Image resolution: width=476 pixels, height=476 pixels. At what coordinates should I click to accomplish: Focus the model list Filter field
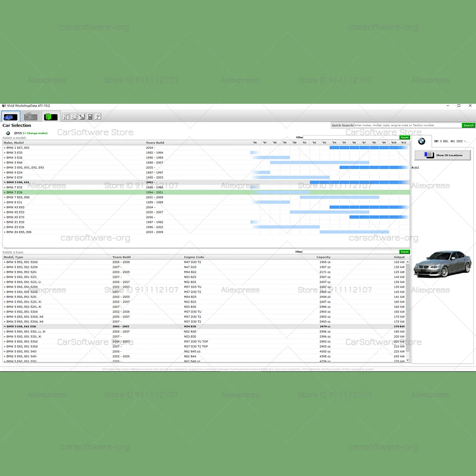[x=351, y=138]
